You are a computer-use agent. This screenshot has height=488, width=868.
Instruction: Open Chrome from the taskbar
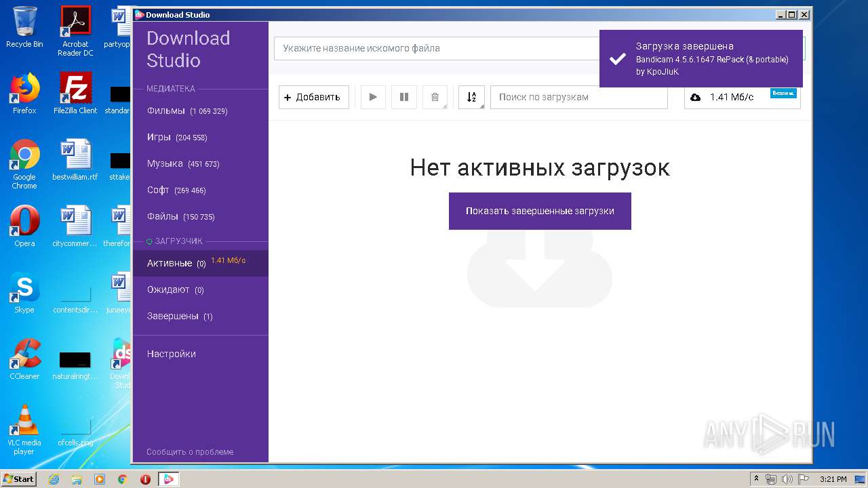tap(122, 479)
